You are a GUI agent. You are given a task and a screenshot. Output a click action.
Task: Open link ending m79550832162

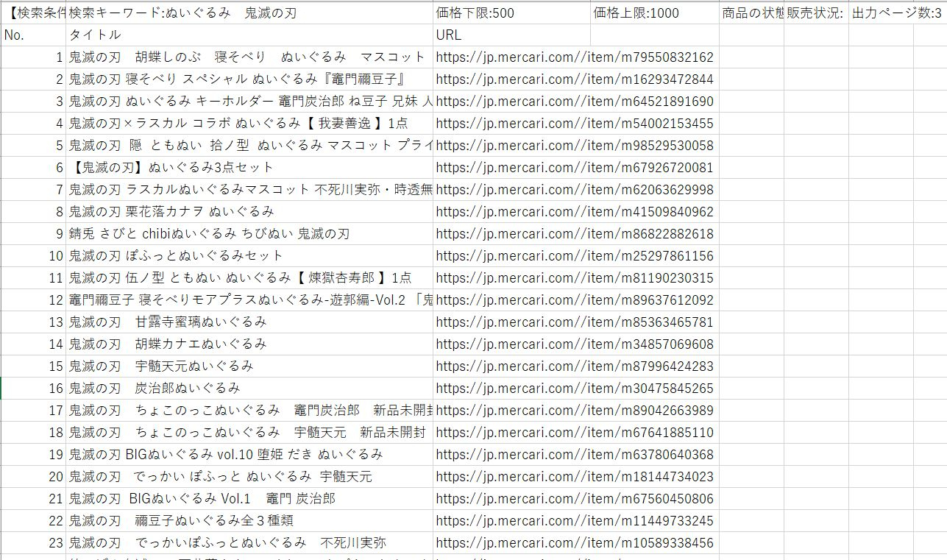[575, 57]
